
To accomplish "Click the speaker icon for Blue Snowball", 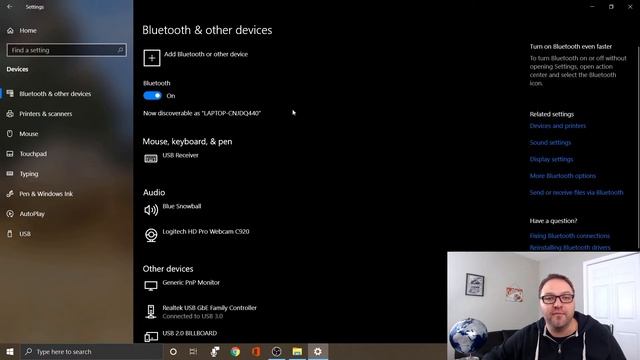I will [x=151, y=210].
